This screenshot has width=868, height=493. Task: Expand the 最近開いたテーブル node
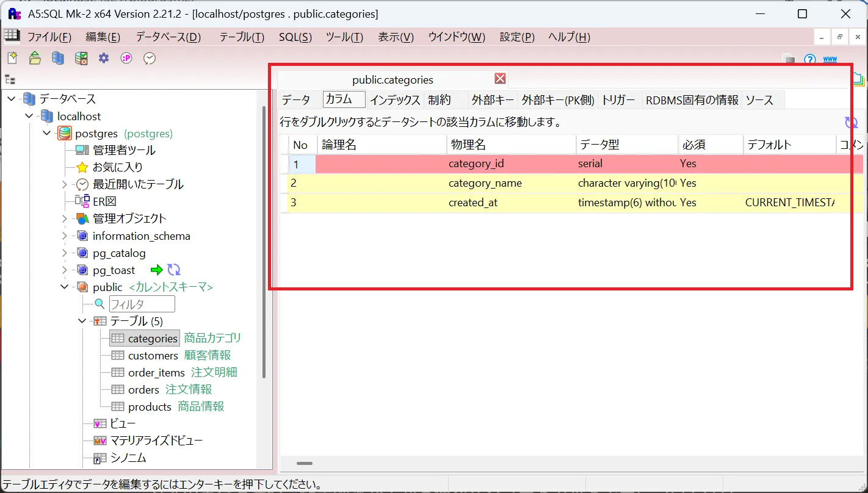click(65, 184)
